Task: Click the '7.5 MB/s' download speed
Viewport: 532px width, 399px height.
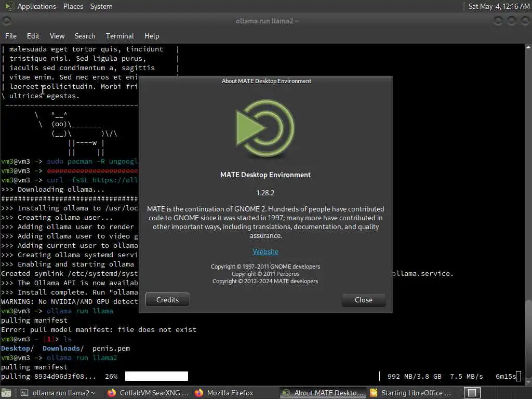Action: point(466,376)
